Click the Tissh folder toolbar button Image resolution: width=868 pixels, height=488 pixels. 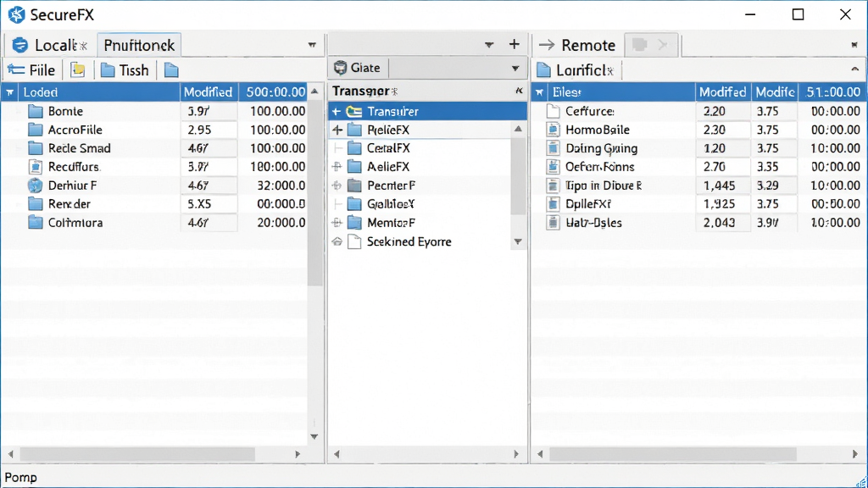(125, 70)
